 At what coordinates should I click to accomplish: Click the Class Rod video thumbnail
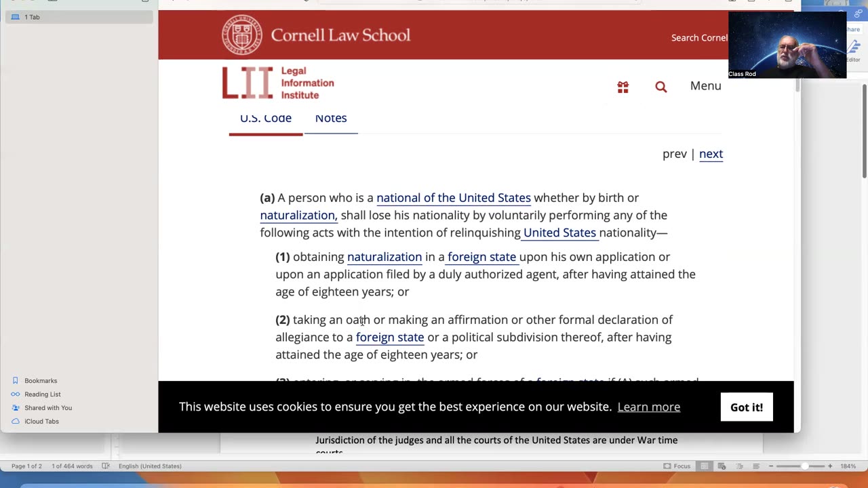[787, 45]
